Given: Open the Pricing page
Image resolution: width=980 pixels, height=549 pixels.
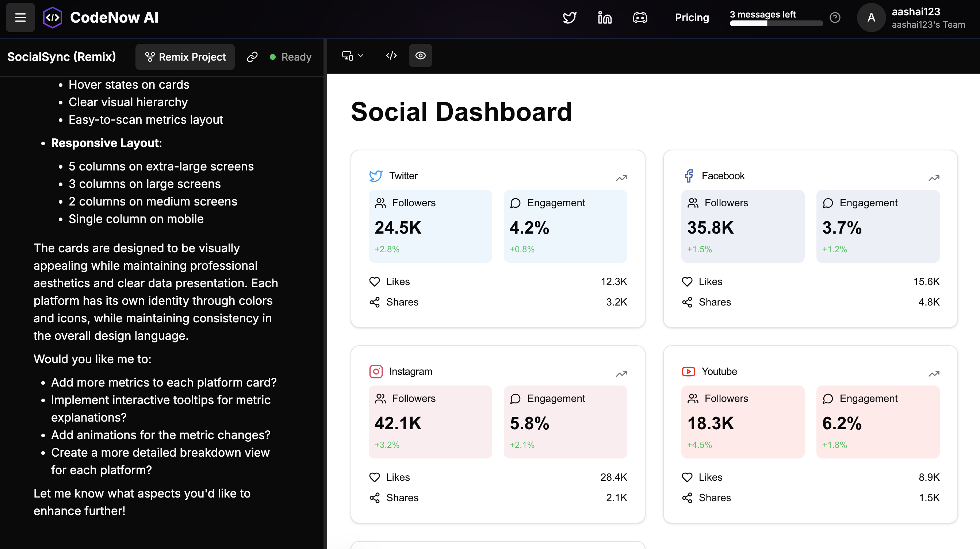Looking at the screenshot, I should [x=692, y=18].
